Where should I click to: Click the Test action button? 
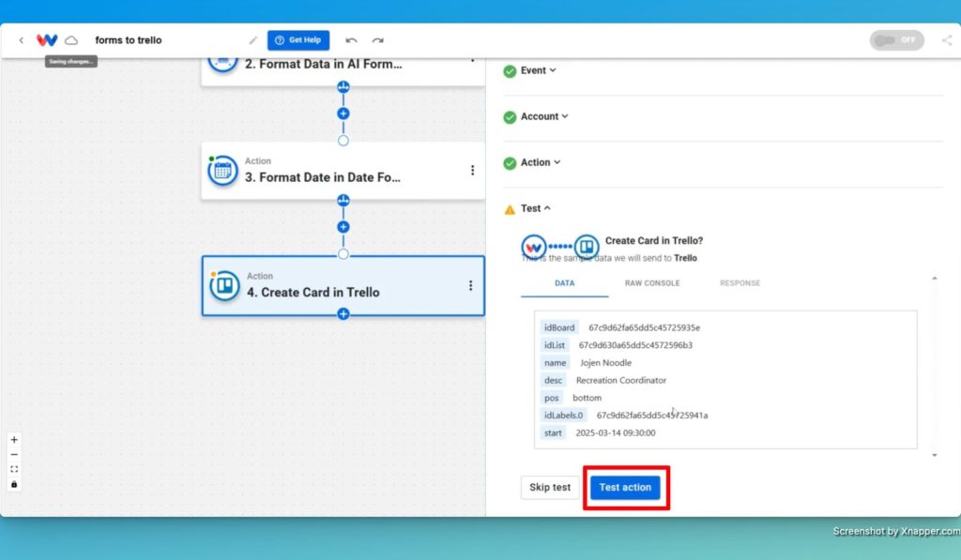[625, 487]
